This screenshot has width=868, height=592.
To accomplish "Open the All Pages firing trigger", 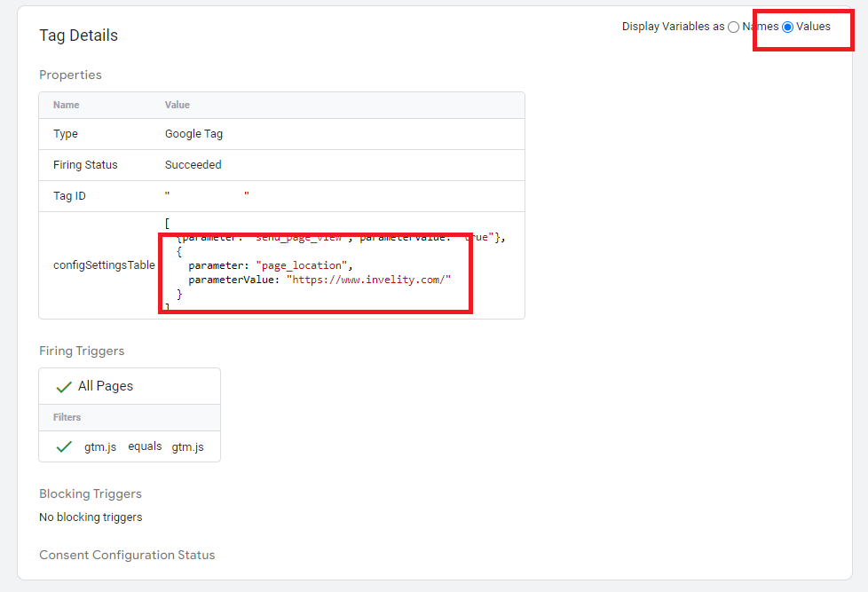I will coord(130,386).
